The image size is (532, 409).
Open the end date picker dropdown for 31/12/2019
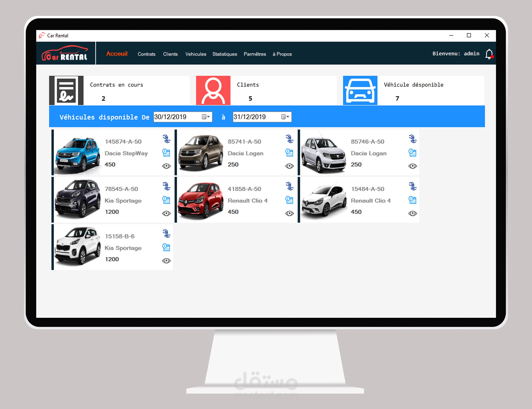(x=285, y=117)
